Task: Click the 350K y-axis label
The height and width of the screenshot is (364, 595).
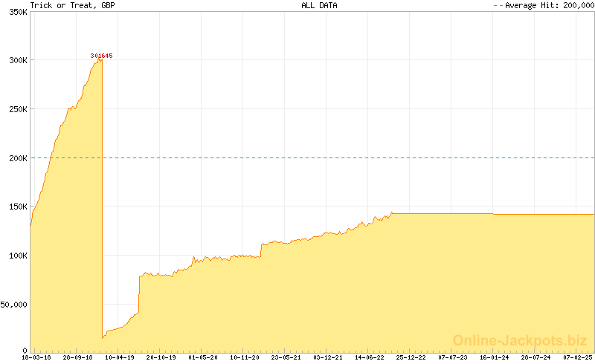Action: (x=16, y=11)
